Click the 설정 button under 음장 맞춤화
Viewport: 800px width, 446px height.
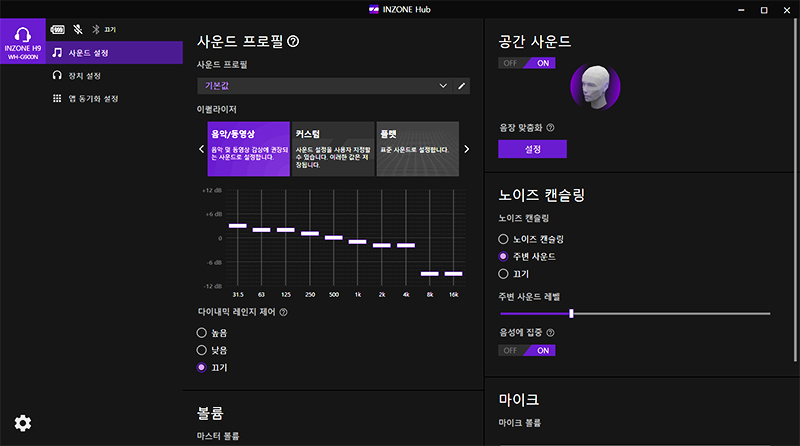point(532,149)
